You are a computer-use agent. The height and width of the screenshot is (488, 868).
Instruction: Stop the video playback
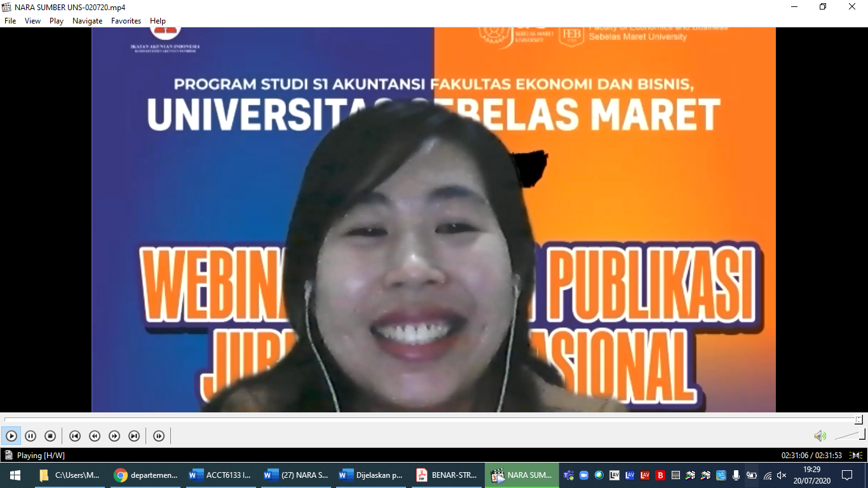pos(50,436)
